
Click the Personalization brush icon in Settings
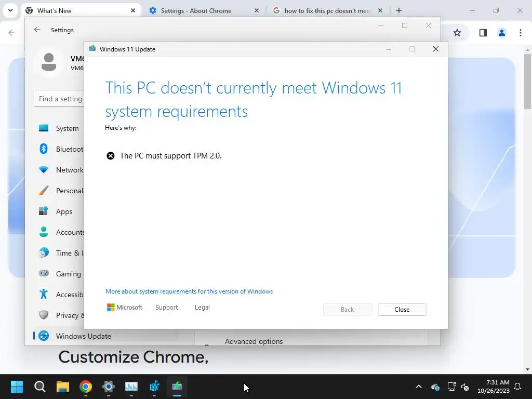coord(44,190)
